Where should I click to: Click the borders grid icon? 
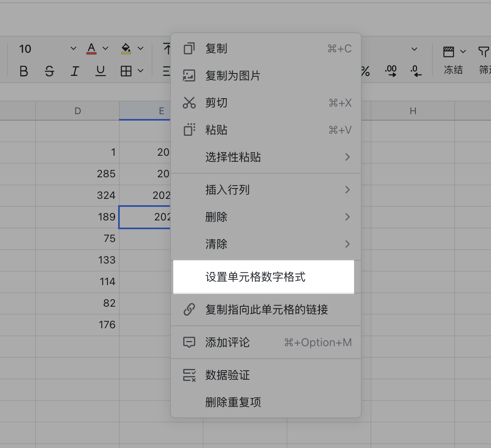point(126,71)
